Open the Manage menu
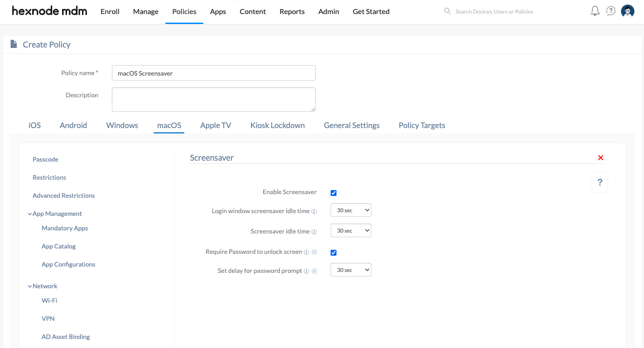This screenshot has width=644, height=348. coord(146,12)
